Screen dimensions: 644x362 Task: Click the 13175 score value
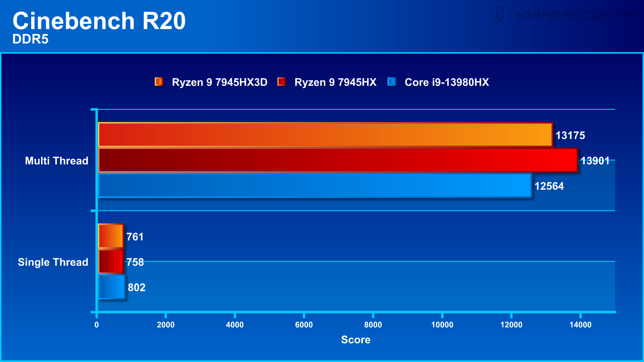pyautogui.click(x=570, y=135)
